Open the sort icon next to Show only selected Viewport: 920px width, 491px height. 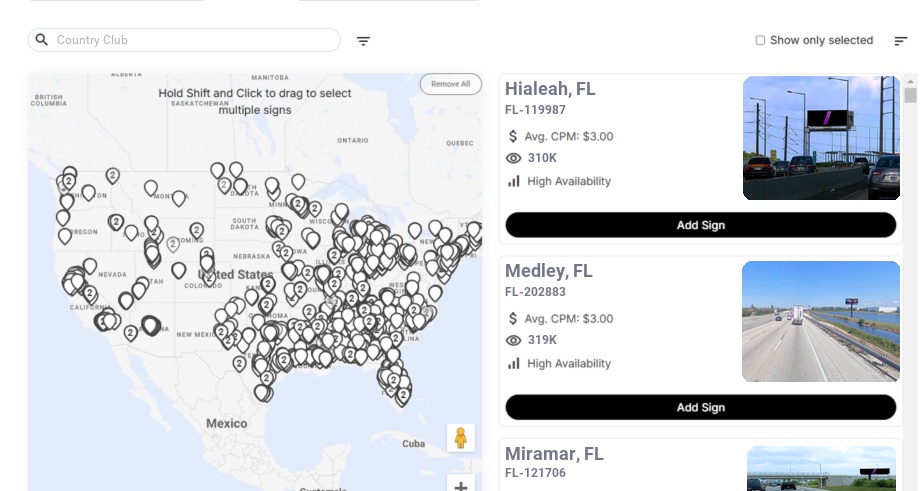pyautogui.click(x=900, y=41)
